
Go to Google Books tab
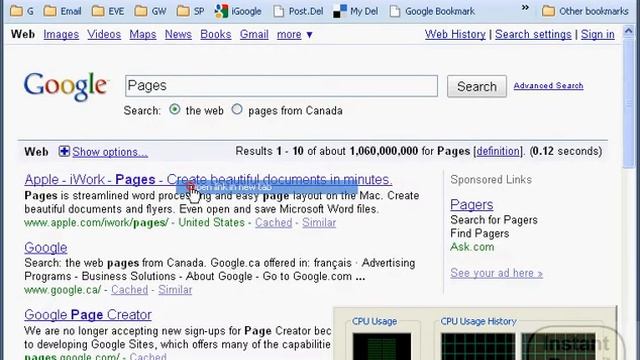coord(216,35)
